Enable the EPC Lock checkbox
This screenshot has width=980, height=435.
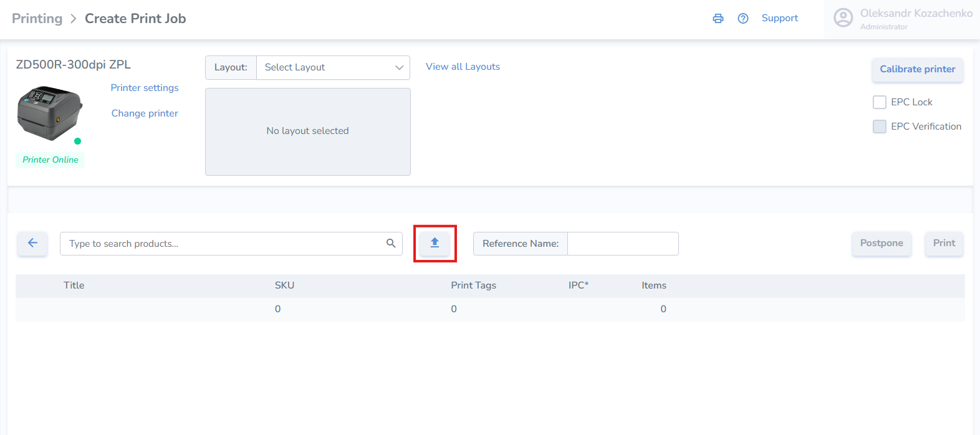tap(880, 102)
